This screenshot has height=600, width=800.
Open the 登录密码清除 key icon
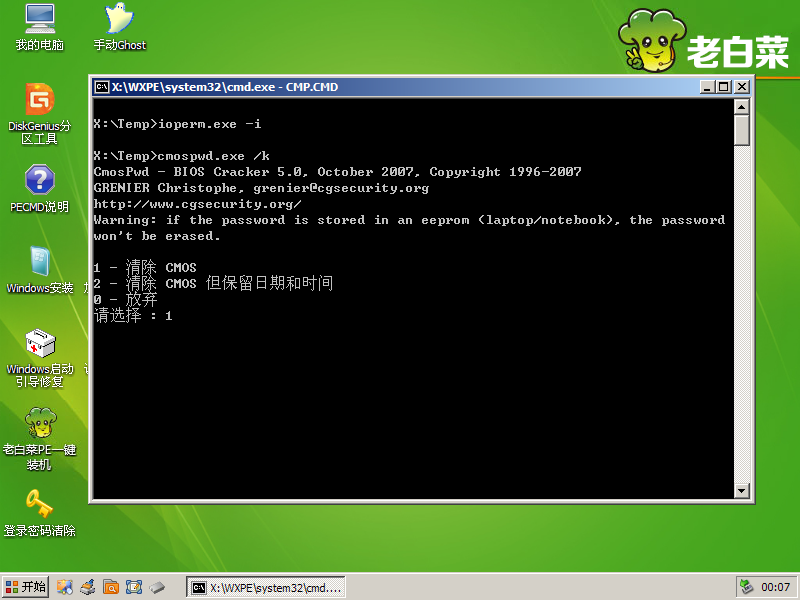click(40, 513)
